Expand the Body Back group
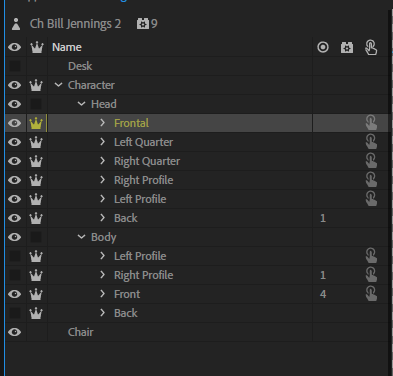This screenshot has width=393, height=376. point(102,313)
